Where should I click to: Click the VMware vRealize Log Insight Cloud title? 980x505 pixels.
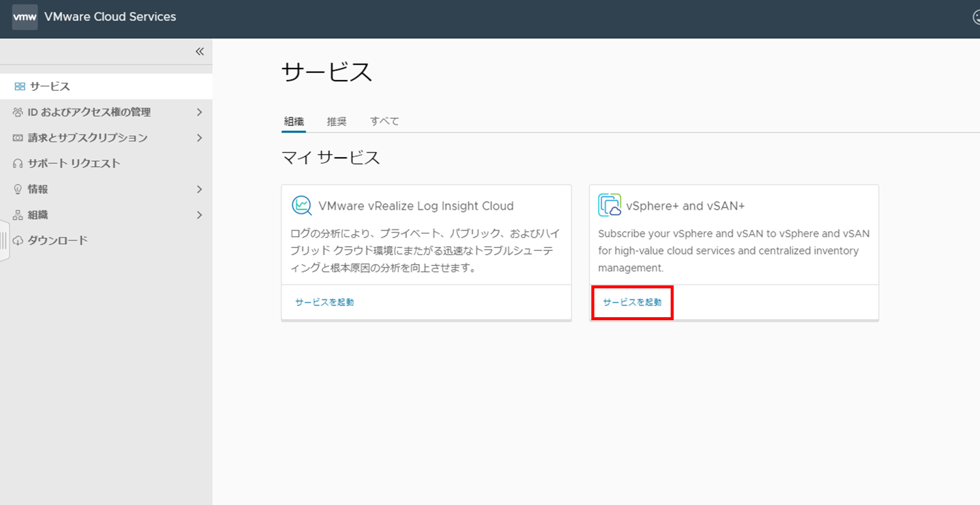pos(416,206)
